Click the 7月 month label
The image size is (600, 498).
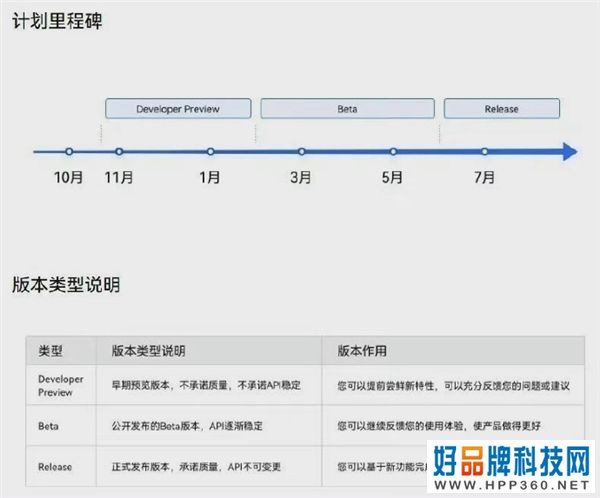[x=484, y=177]
